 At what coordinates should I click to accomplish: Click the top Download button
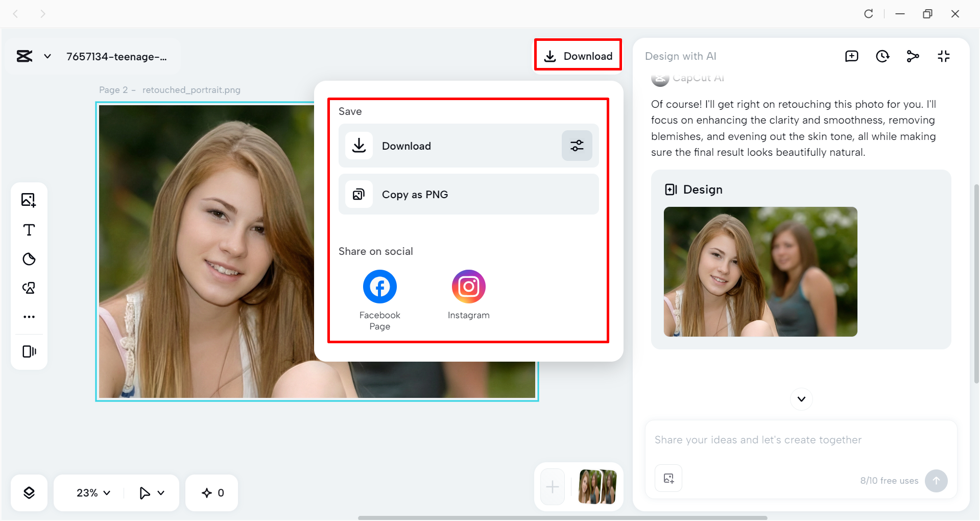578,56
